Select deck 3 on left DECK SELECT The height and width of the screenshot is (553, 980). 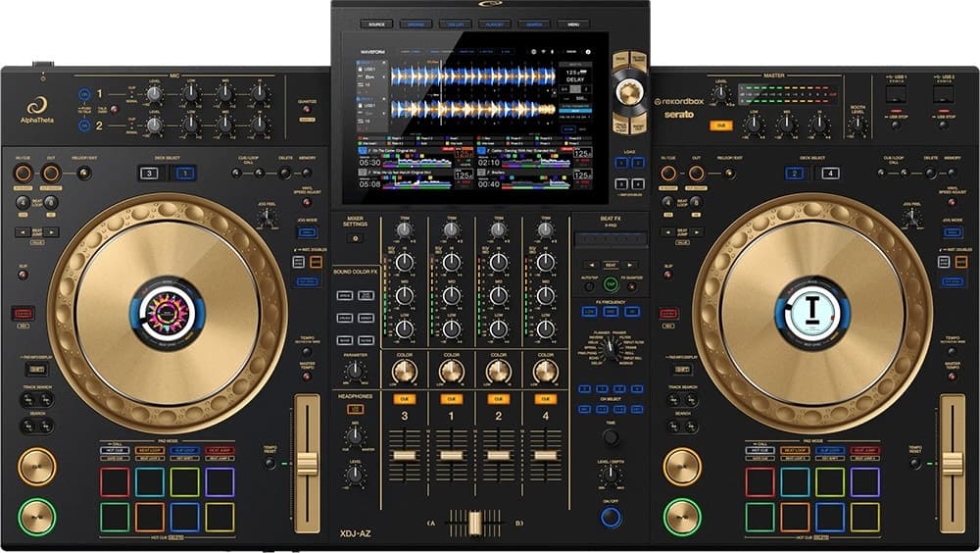point(149,174)
